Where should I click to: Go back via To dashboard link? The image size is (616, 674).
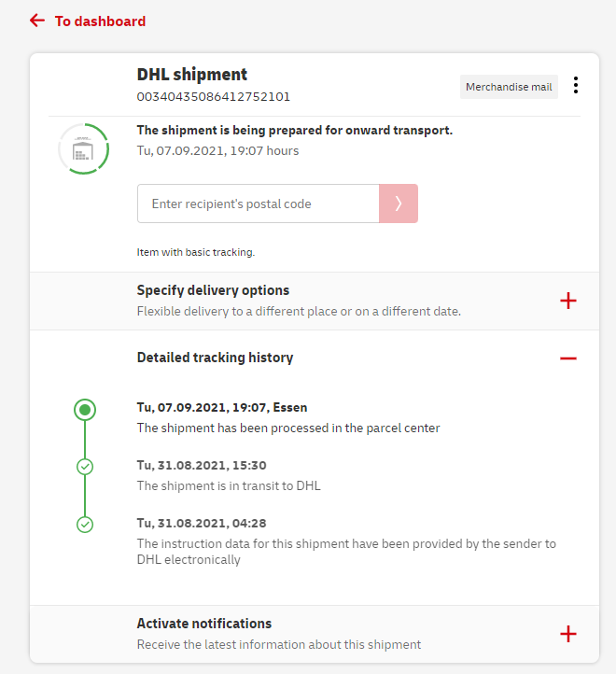[100, 21]
